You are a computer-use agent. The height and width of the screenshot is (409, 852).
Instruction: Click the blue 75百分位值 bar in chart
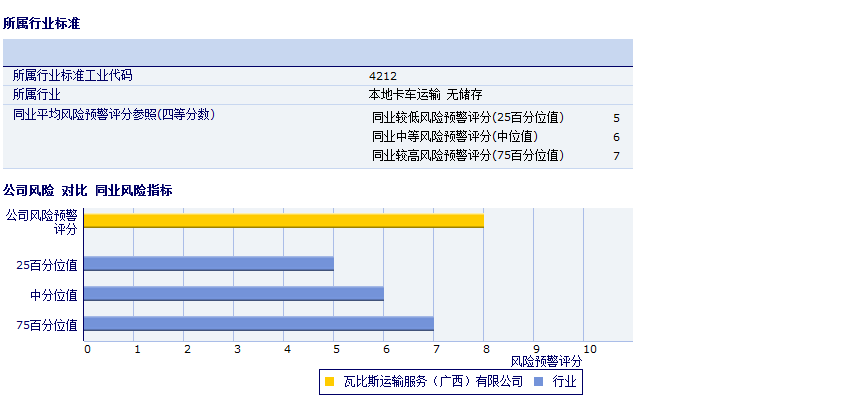[x=258, y=324]
